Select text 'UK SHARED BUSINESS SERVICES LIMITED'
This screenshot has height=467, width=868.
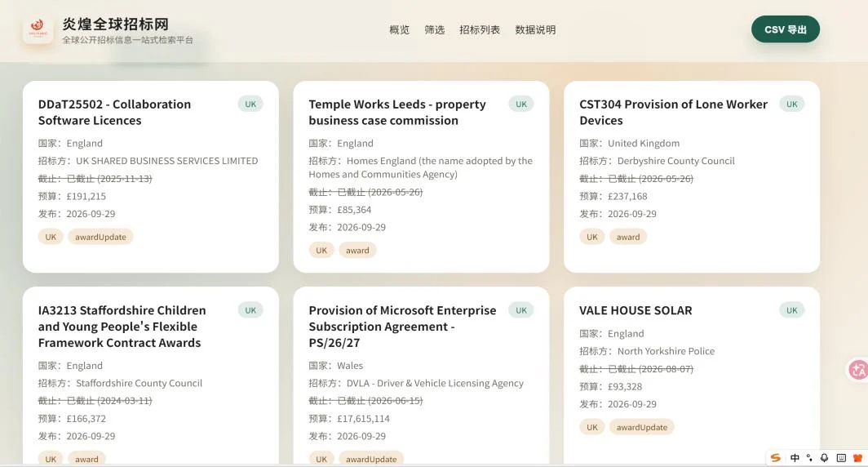coord(166,161)
